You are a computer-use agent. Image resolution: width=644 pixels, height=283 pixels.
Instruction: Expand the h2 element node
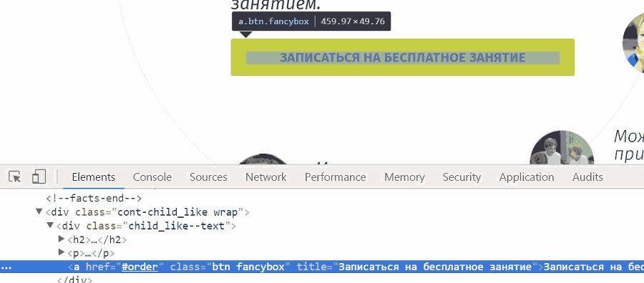62,239
